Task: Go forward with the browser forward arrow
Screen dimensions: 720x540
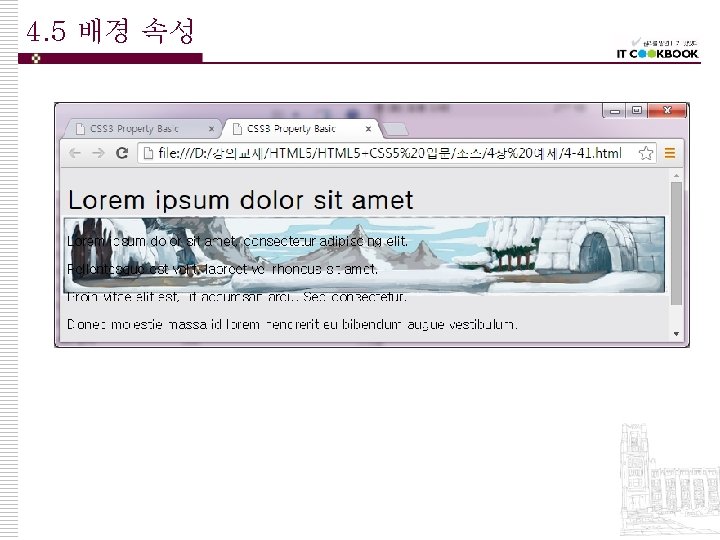Action: 98,153
